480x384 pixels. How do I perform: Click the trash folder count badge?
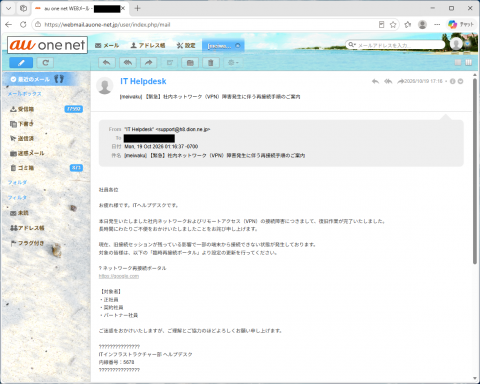76,168
